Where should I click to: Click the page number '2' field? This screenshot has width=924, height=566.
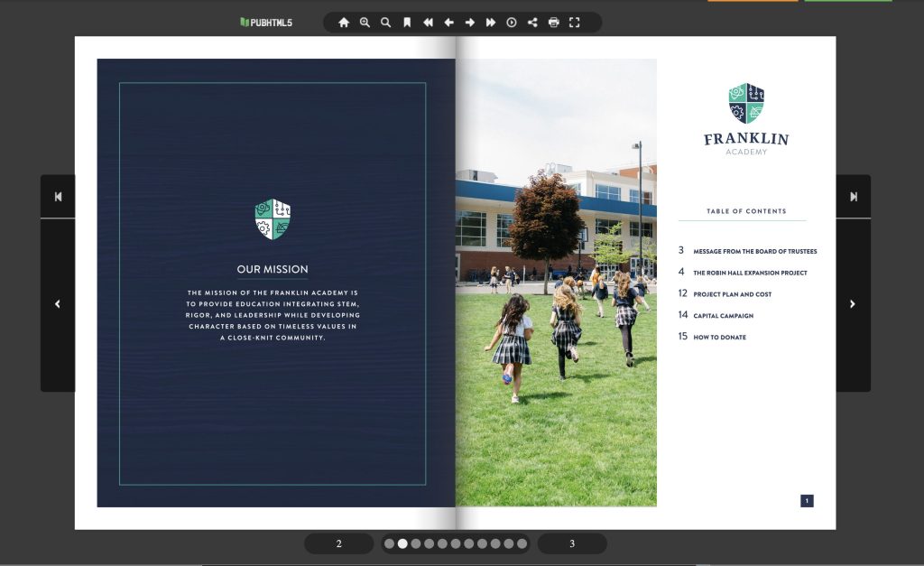point(338,543)
